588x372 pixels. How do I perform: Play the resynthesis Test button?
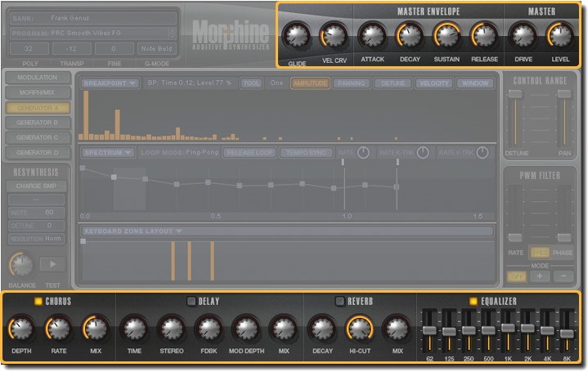coord(52,264)
